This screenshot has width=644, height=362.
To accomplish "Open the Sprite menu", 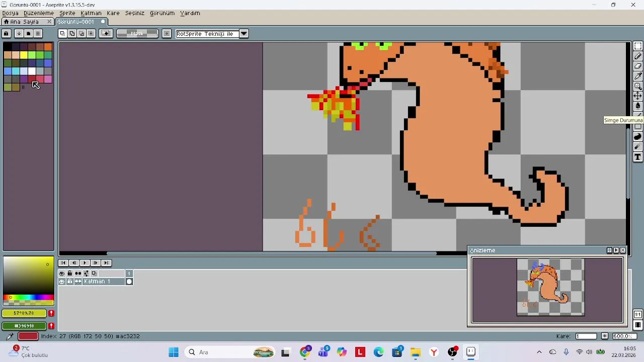I will 67,13.
